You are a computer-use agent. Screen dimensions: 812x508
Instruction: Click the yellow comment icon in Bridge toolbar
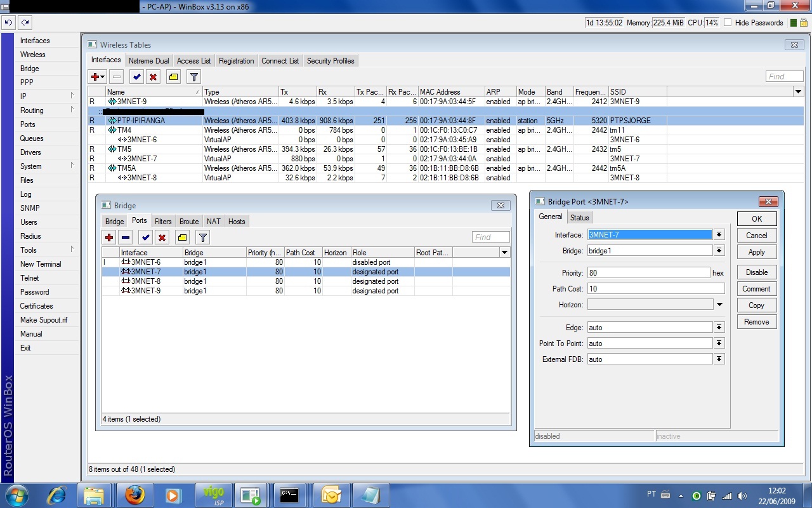click(182, 237)
